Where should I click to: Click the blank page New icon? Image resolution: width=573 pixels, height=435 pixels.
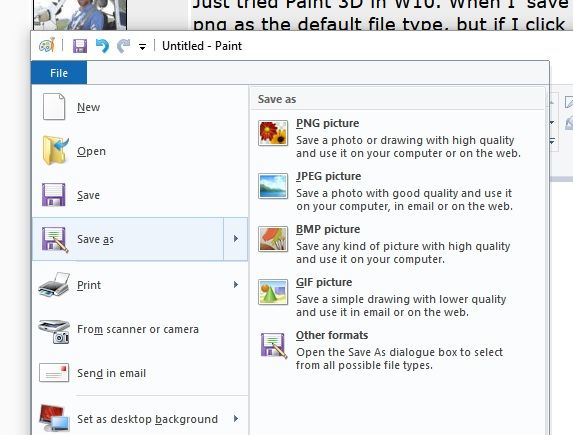[54, 107]
